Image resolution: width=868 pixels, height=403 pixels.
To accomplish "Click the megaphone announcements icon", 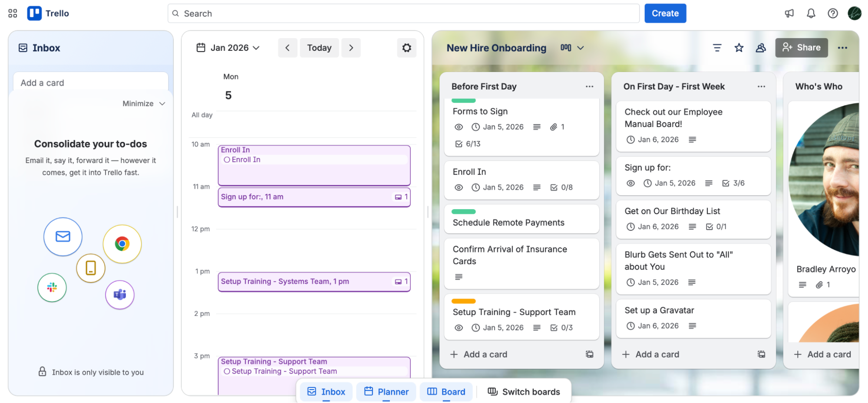I will (x=789, y=13).
